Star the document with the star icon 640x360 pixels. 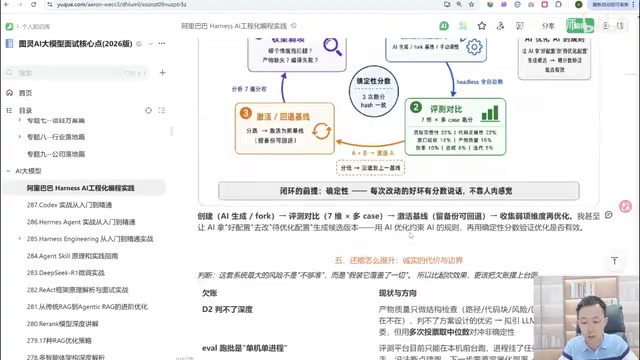pyautogui.click(x=482, y=26)
